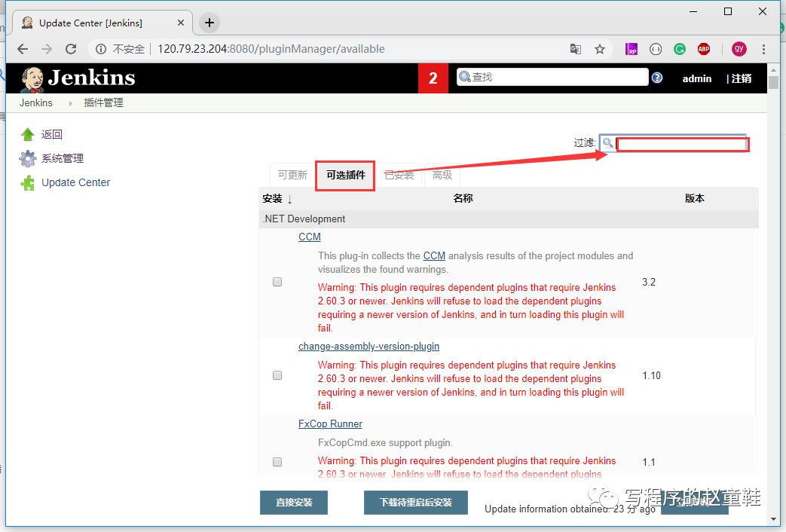
Task: Sort by the 名称 column header
Action: click(x=463, y=198)
